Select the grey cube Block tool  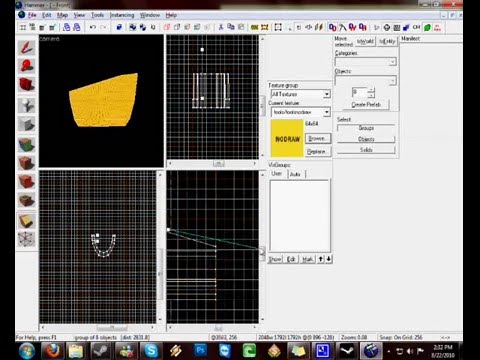tap(27, 125)
